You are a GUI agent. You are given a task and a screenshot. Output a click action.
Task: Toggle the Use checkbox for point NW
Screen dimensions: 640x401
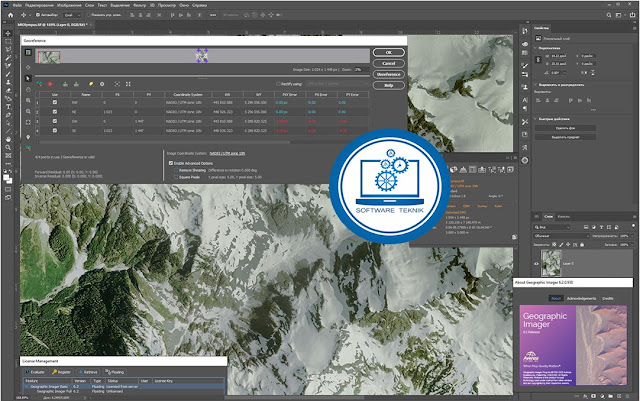click(x=55, y=102)
